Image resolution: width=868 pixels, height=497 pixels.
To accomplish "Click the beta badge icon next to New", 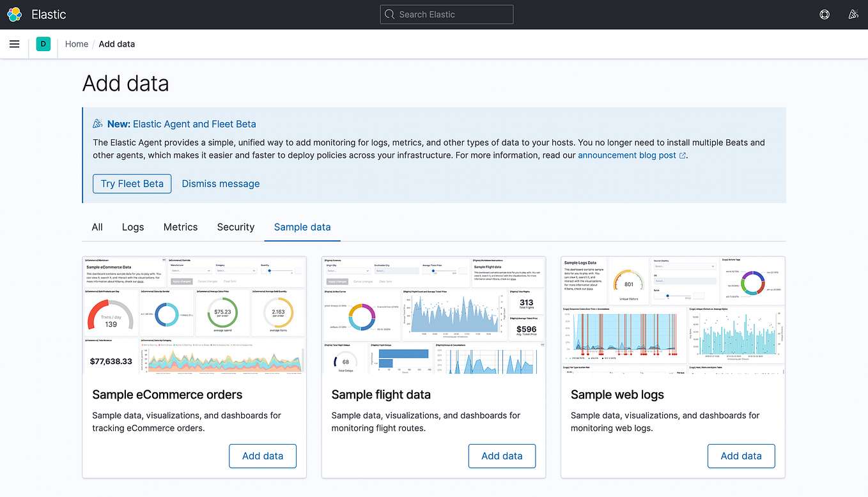I will point(97,123).
